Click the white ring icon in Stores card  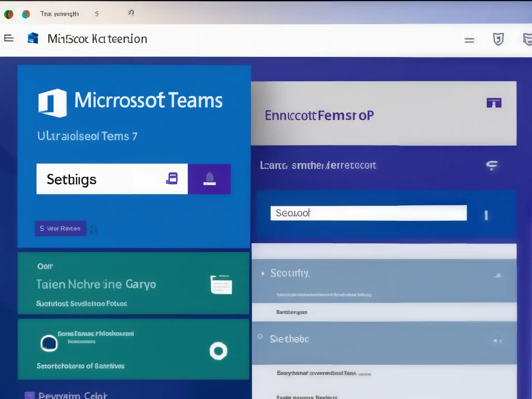pos(218,351)
